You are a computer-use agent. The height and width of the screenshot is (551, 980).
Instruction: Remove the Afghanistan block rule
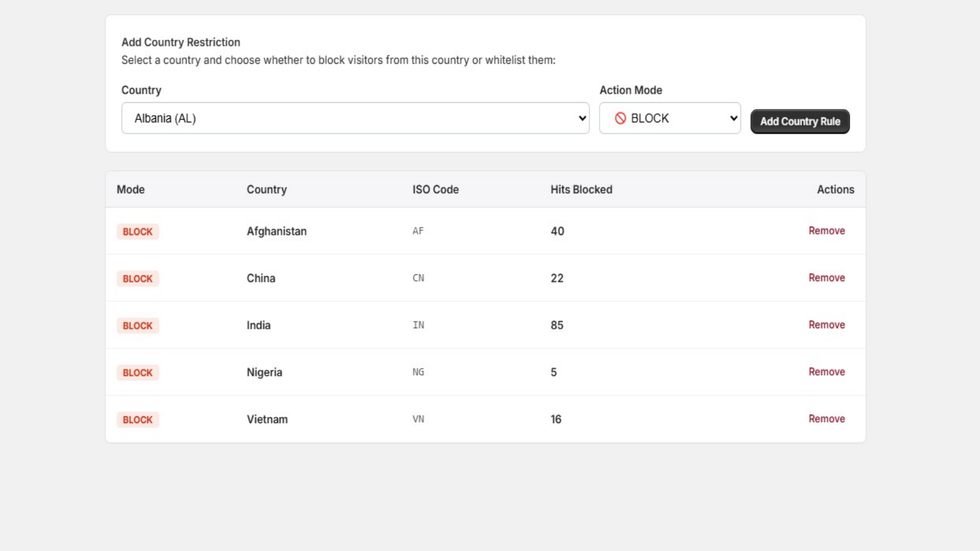826,231
